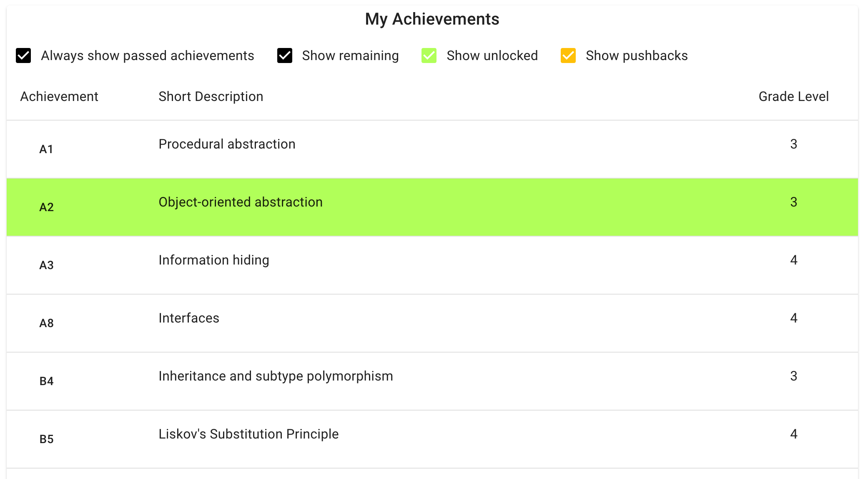Click Inheritance and subtype polymorphism
Screen dimensions: 868x479
[x=276, y=376]
